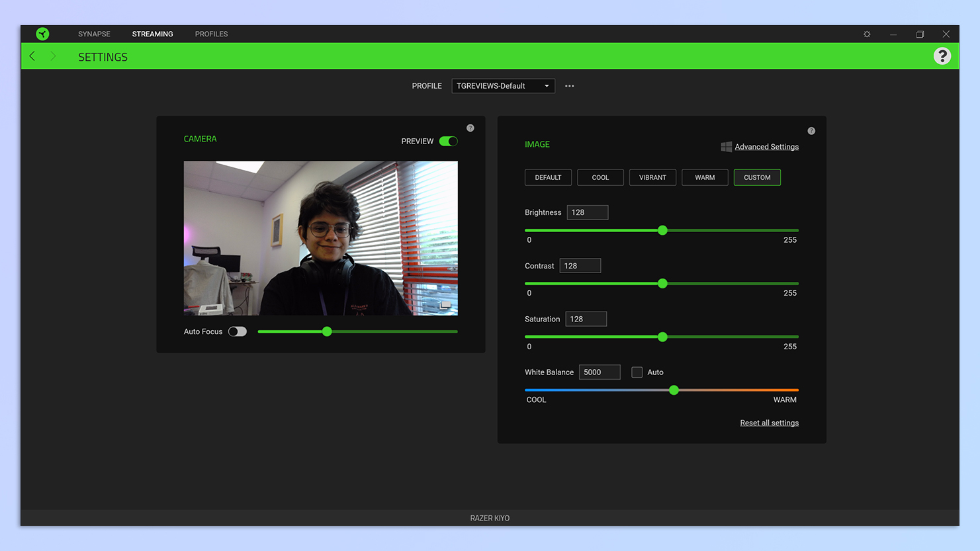Enable the Auto Focus toggle
980x551 pixels.
238,331
